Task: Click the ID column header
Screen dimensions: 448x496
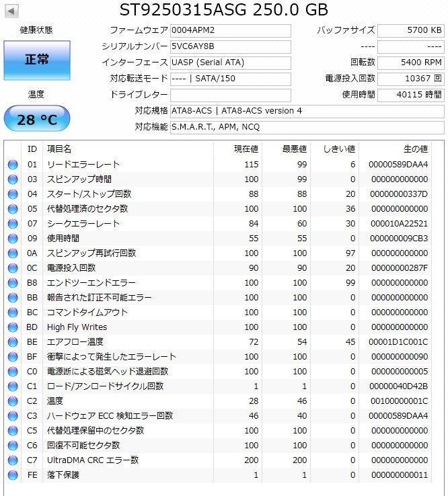Action: pos(32,149)
